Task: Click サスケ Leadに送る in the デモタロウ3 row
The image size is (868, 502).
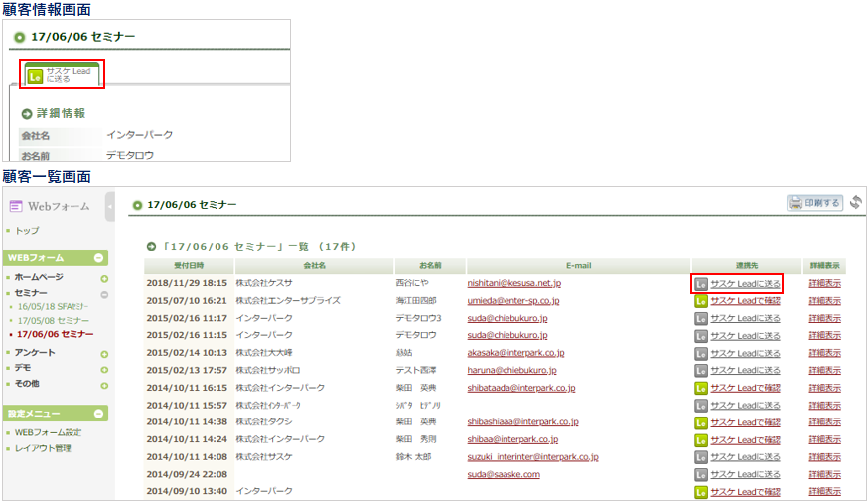Action: 745,319
